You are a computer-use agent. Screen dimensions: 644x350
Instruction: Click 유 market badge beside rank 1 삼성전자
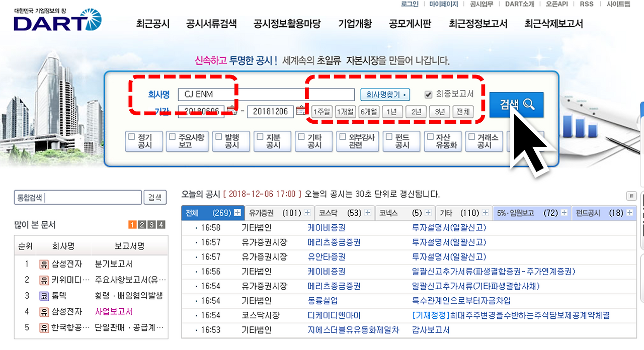(x=44, y=264)
